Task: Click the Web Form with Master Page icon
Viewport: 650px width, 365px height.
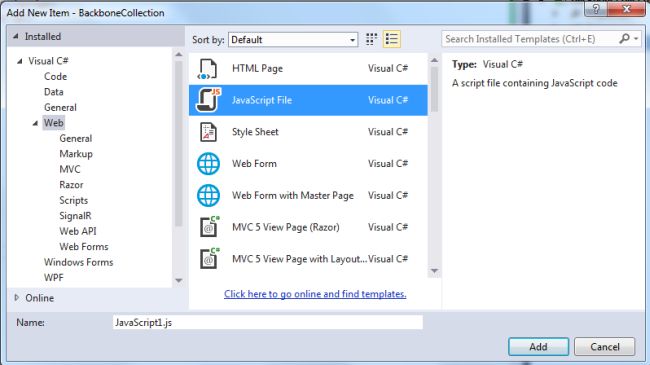Action: 208,195
